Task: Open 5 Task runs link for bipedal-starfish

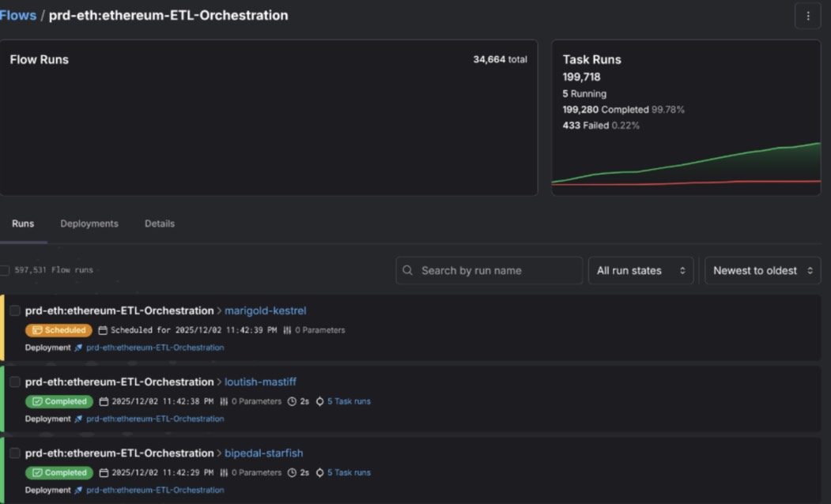Action: pos(349,472)
